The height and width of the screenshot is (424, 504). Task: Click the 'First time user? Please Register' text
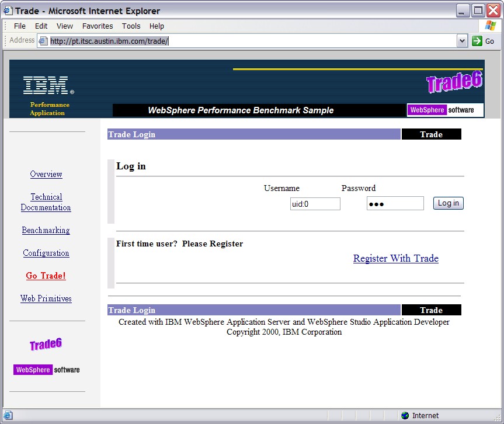(179, 244)
